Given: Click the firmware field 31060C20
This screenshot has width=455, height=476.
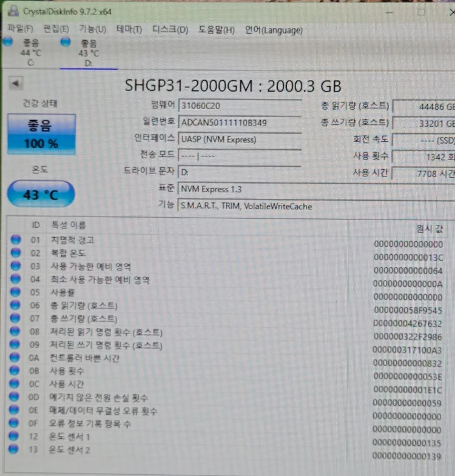Looking at the screenshot, I should point(240,106).
